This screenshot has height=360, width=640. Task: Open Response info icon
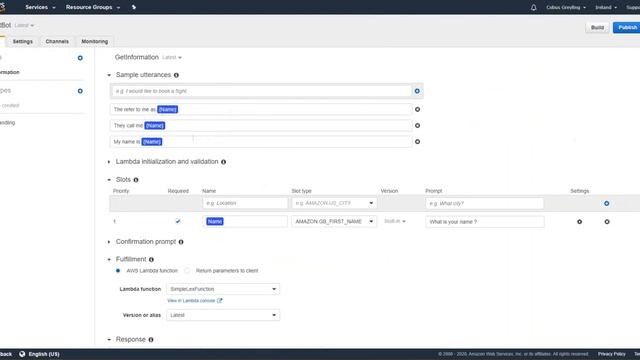(151, 340)
